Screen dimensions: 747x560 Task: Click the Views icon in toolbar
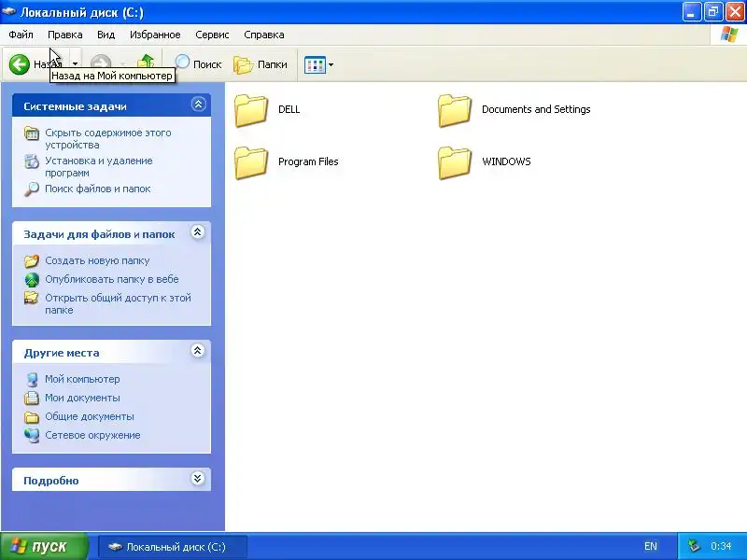[x=315, y=64]
